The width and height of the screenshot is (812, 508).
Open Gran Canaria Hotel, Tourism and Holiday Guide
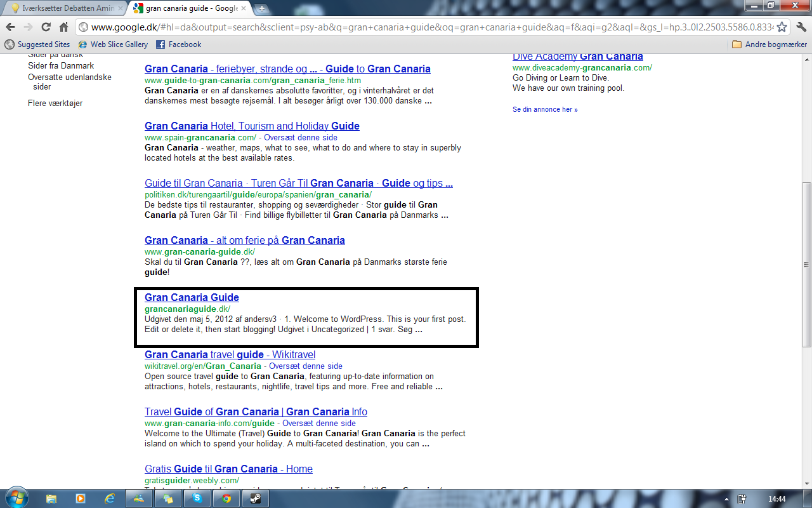point(252,126)
